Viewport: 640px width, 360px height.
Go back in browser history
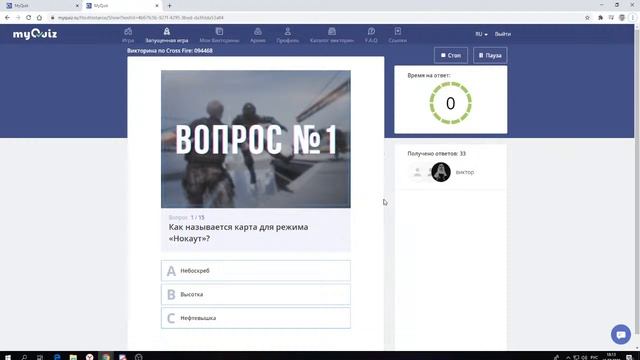pos(7,18)
